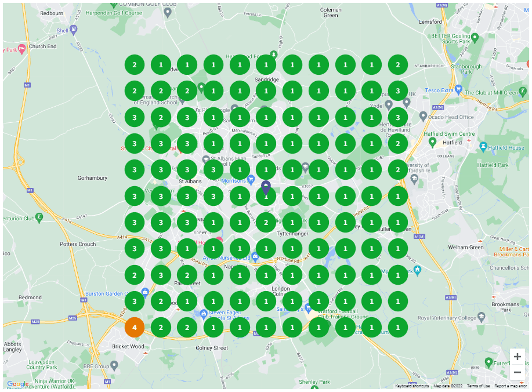Click the Burston Garden Centre shop icon
The image size is (532, 392).
click(145, 292)
